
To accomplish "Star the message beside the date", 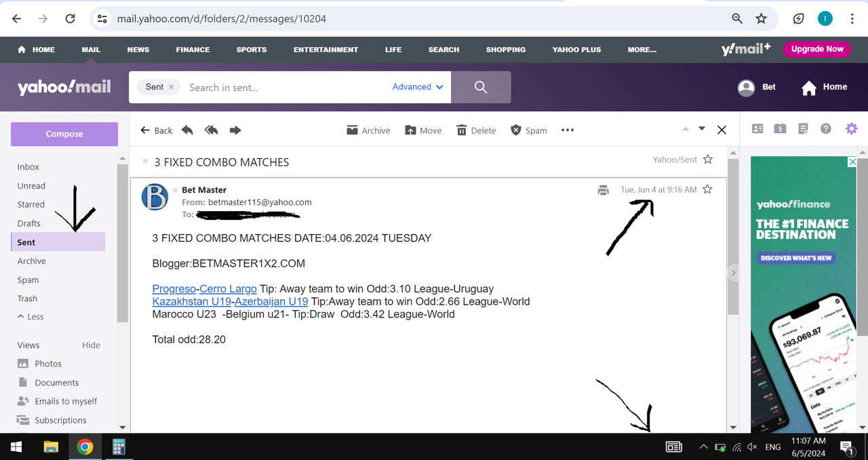I will click(x=707, y=189).
